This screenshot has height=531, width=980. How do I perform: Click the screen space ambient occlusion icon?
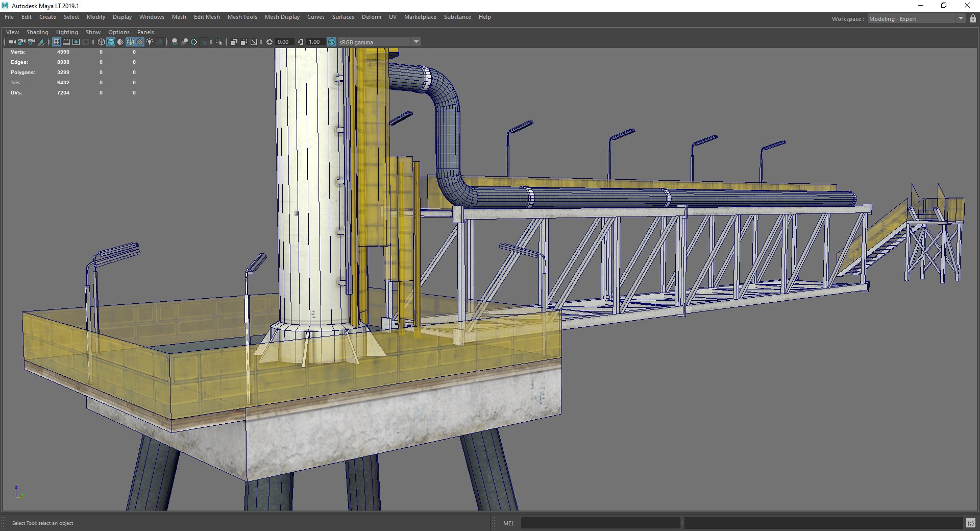click(175, 42)
